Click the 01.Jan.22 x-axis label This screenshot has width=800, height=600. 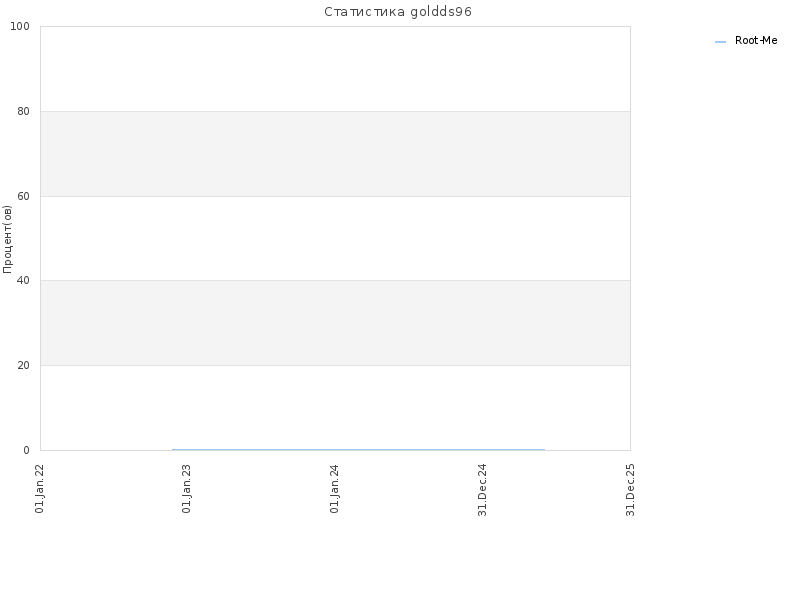40,489
